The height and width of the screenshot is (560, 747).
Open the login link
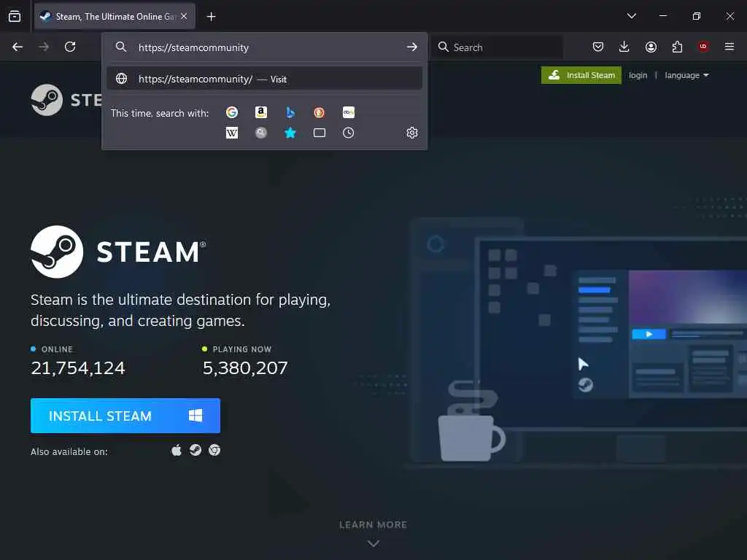pyautogui.click(x=638, y=75)
